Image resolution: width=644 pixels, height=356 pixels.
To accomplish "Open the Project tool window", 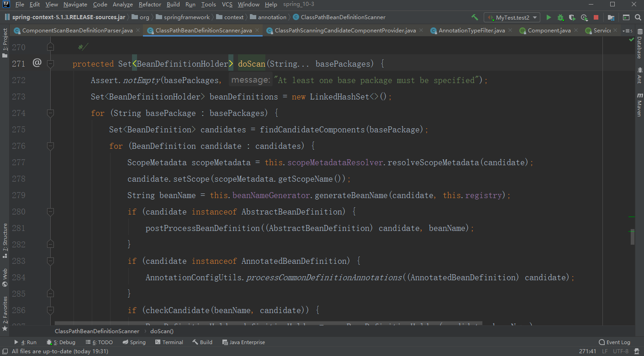I will click(x=5, y=43).
